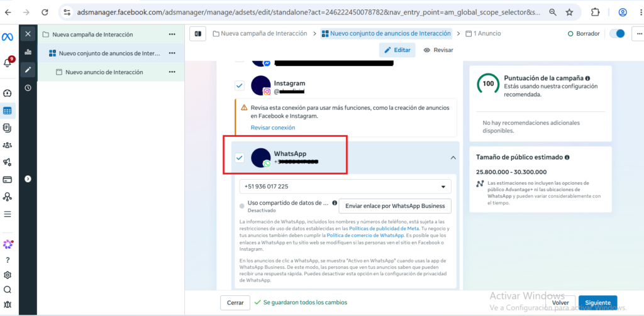
Task: Open the purple Meta AI sparkle icon
Action: [x=8, y=244]
